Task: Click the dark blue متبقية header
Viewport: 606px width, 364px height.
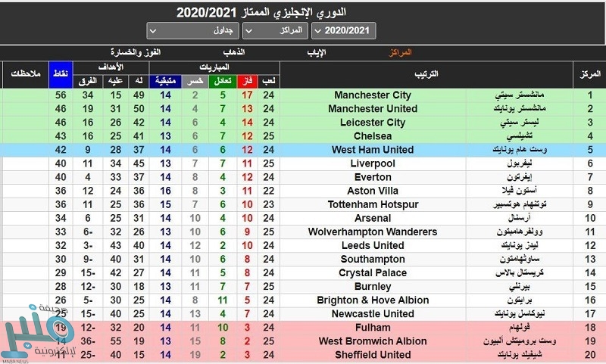Action: pyautogui.click(x=164, y=80)
